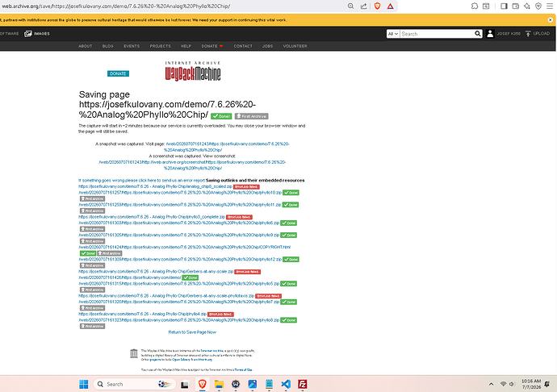Click the JOSEF K358 username

[509, 34]
